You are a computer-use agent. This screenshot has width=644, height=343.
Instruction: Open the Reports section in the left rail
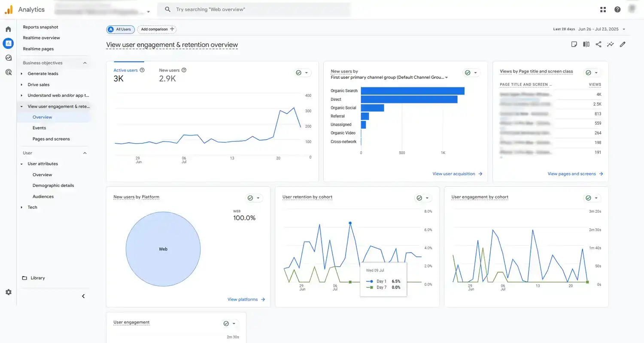[x=8, y=43]
